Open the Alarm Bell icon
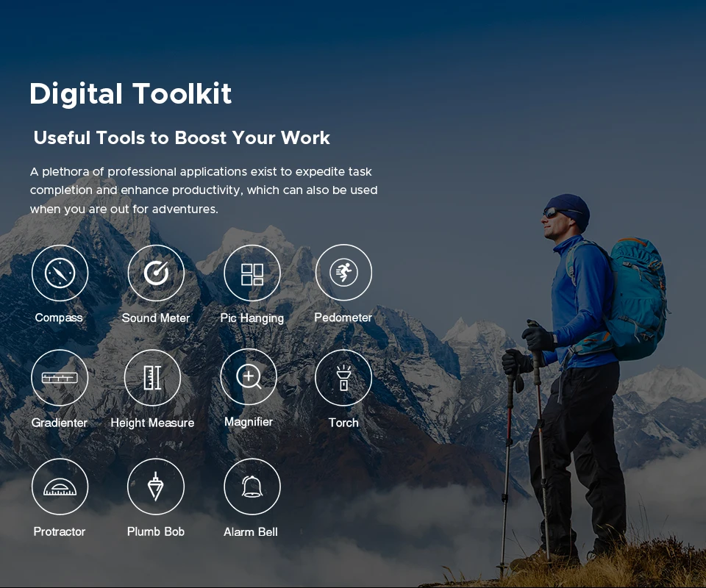Viewport: 706px width, 588px height. coord(252,487)
